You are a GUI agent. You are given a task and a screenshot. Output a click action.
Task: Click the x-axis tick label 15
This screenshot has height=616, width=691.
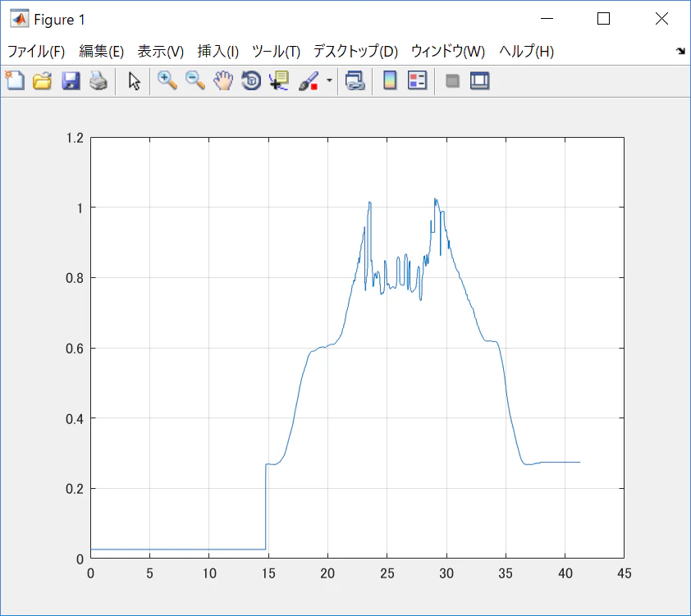(268, 573)
